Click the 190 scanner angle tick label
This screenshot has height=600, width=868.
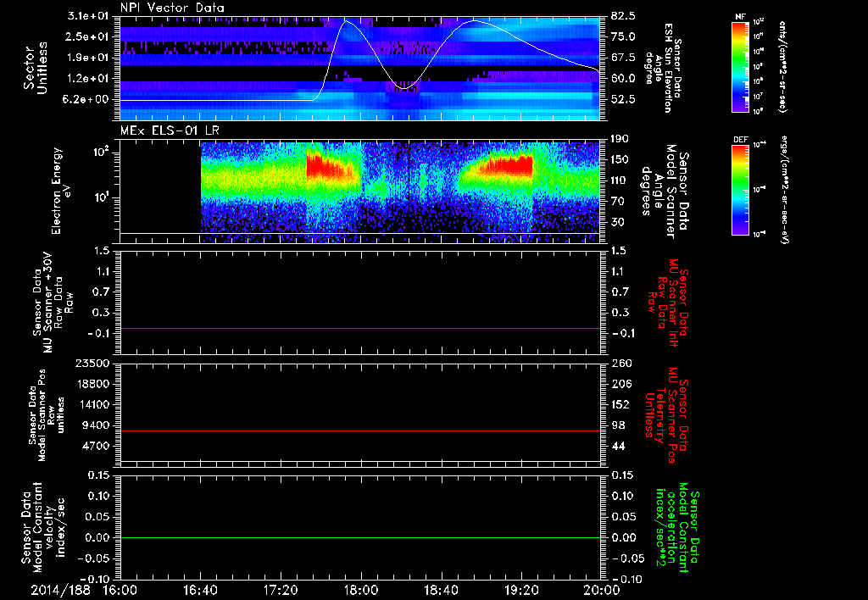(x=620, y=139)
